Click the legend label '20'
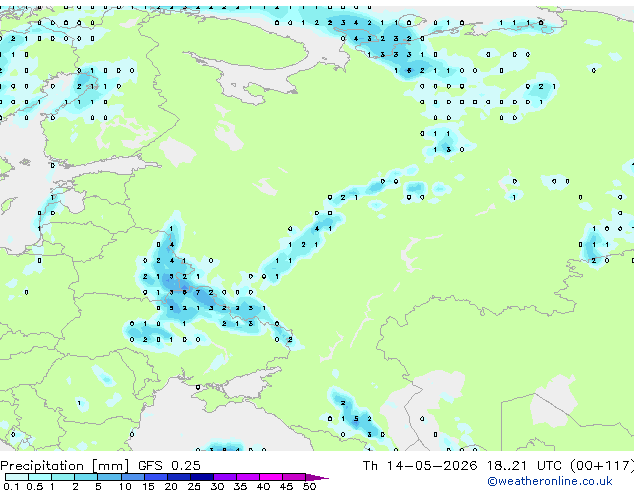The width and height of the screenshot is (634, 490). click(x=171, y=486)
